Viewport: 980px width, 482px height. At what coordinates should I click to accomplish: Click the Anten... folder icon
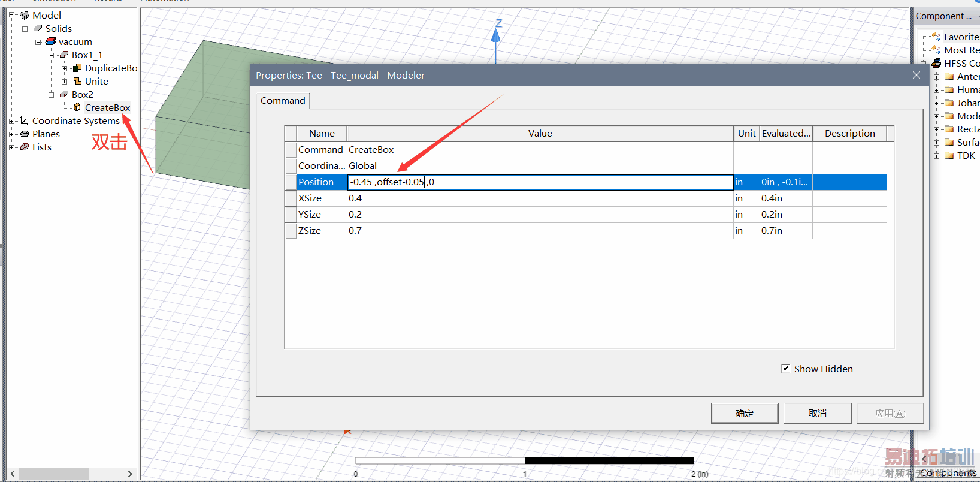click(x=949, y=76)
